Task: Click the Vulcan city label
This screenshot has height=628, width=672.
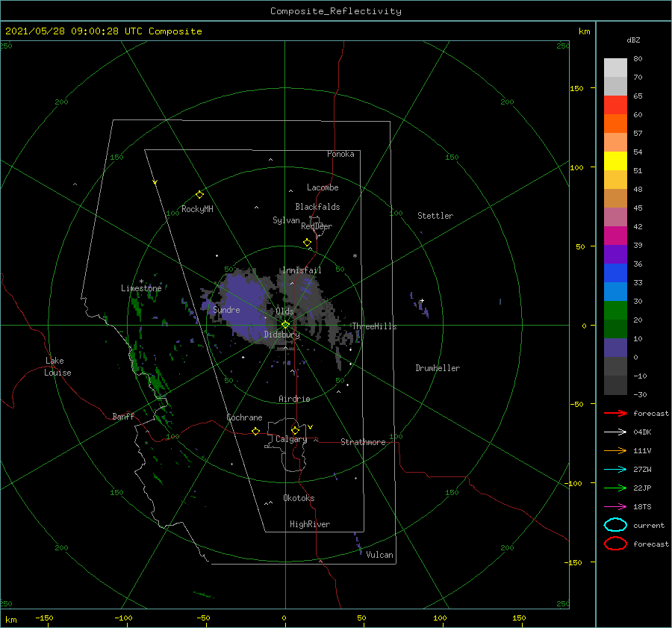Action: (379, 555)
